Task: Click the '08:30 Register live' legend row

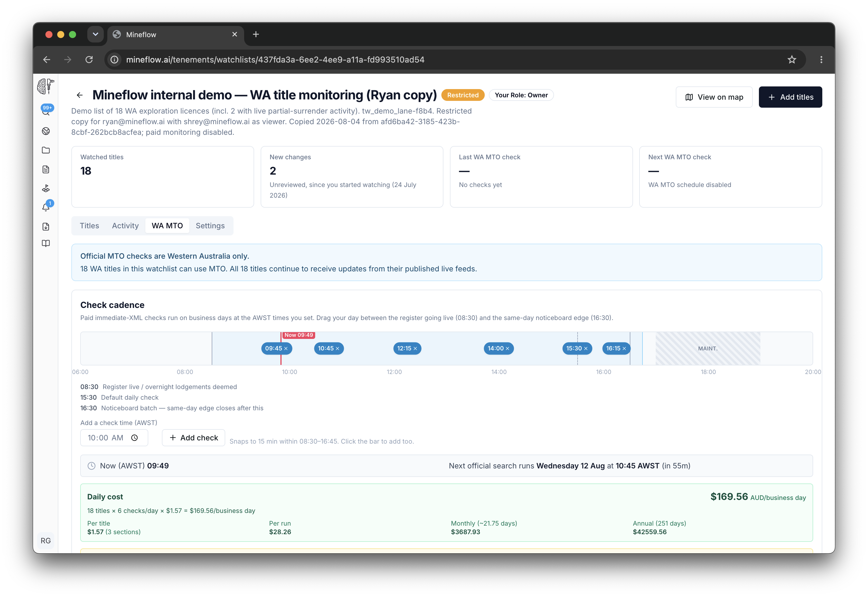Action: click(x=159, y=387)
